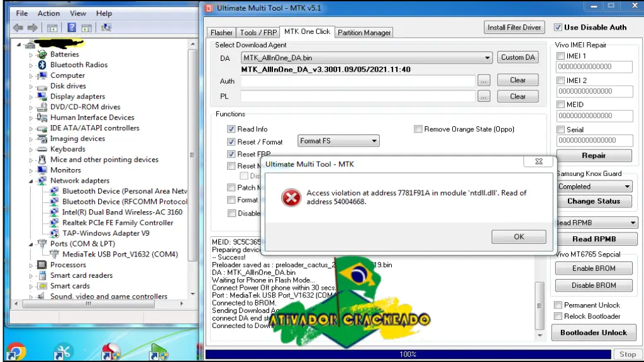The image size is (644, 362).
Task: Click the Bootloader Unlock button
Action: [x=594, y=333]
